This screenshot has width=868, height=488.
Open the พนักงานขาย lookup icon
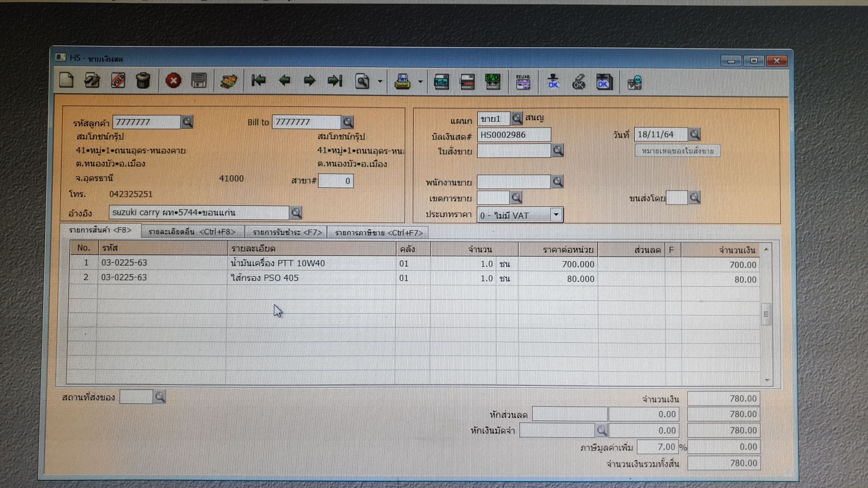558,182
